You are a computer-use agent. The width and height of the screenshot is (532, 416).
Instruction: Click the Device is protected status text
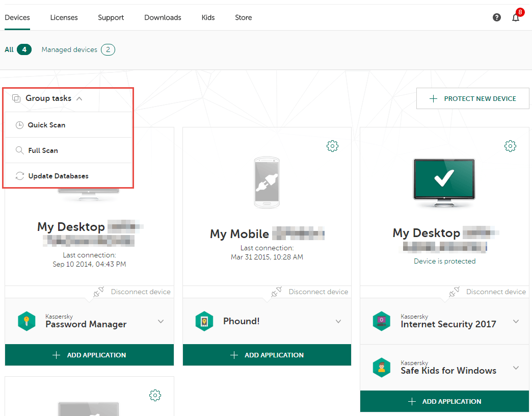coord(444,261)
